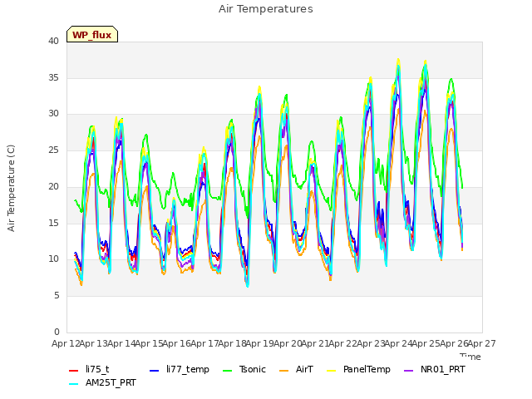The image size is (532, 399).
Task: Click the Apr 27 x-axis tick label
Action: click(482, 343)
